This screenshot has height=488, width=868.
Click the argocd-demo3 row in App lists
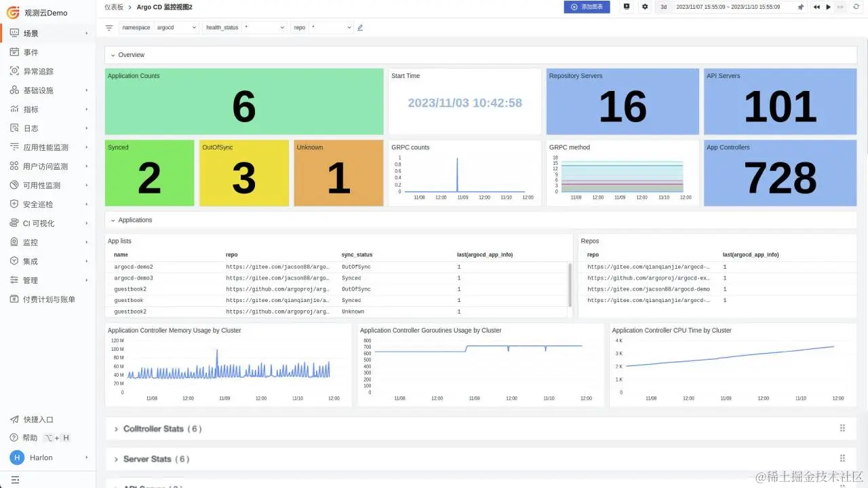click(336, 278)
